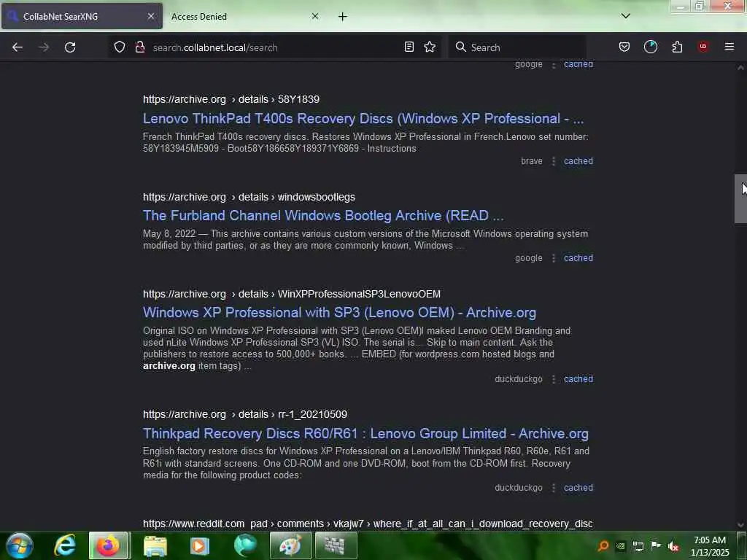Open Furbland Channel Windows Bootleg Archive result
The image size is (747, 560).
click(323, 216)
